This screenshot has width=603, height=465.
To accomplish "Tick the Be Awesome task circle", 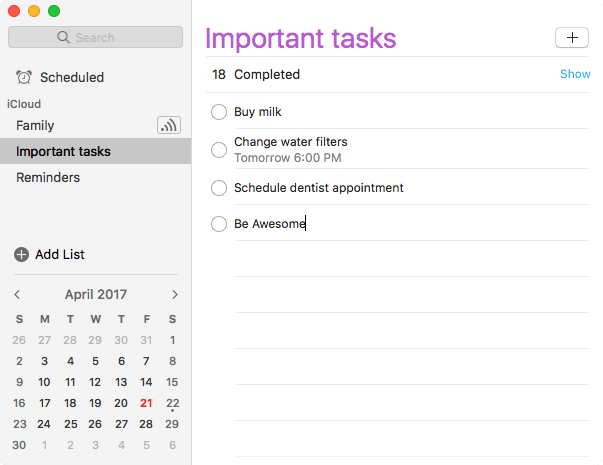I will [x=219, y=224].
